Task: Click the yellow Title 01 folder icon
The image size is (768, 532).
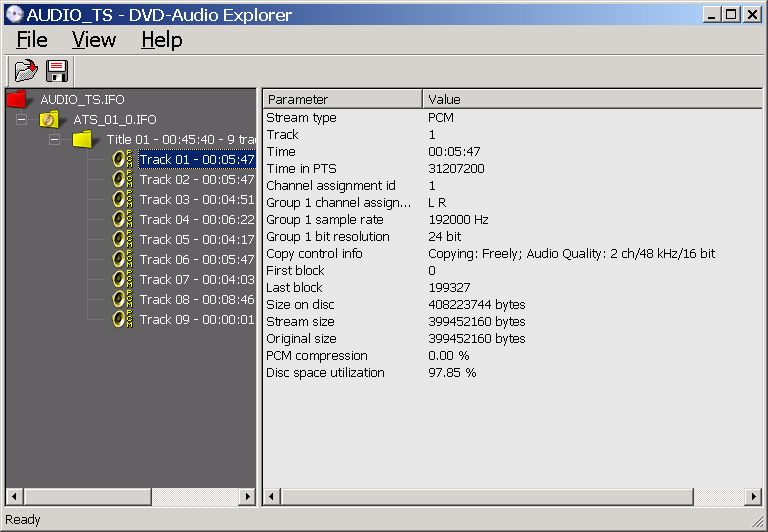Action: click(x=82, y=140)
